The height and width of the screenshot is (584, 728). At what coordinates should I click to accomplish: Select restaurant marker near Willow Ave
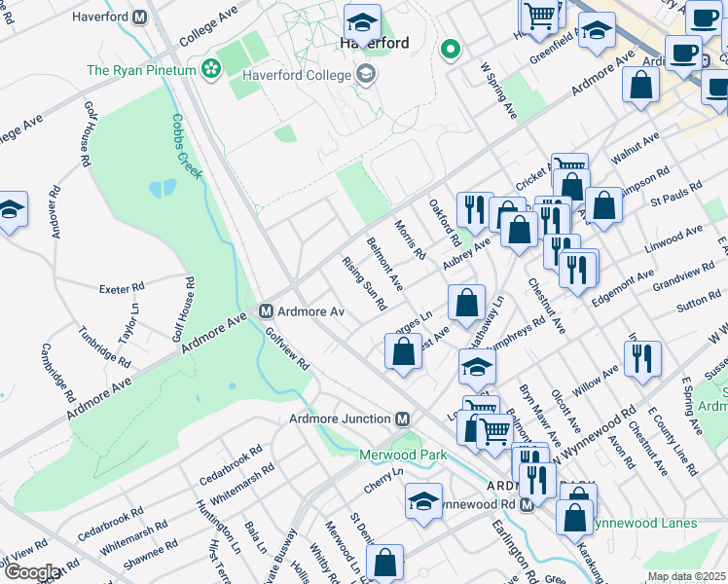[x=643, y=360]
